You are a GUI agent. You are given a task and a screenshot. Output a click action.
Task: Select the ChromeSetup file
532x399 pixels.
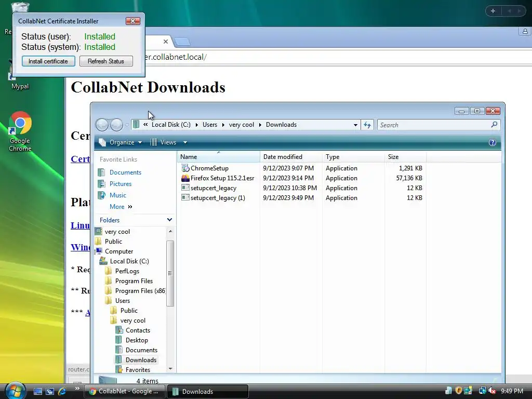pyautogui.click(x=209, y=168)
